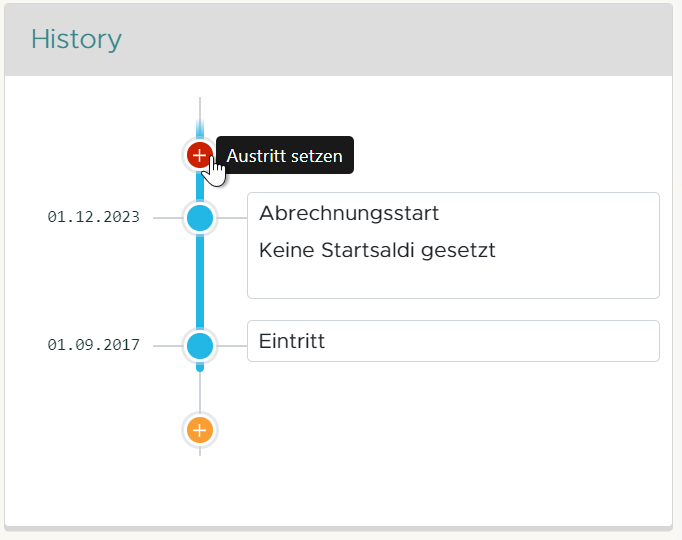Select the blue marker for 01.12.2023
682x540 pixels.
[200, 217]
